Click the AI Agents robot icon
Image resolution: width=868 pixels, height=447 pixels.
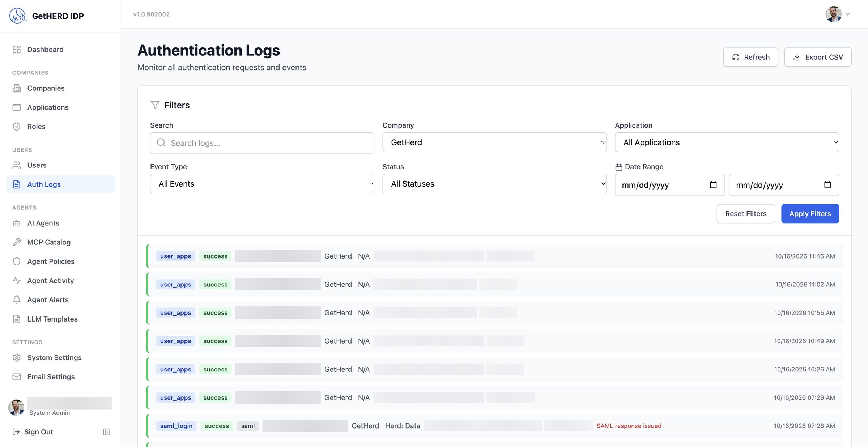pos(17,223)
